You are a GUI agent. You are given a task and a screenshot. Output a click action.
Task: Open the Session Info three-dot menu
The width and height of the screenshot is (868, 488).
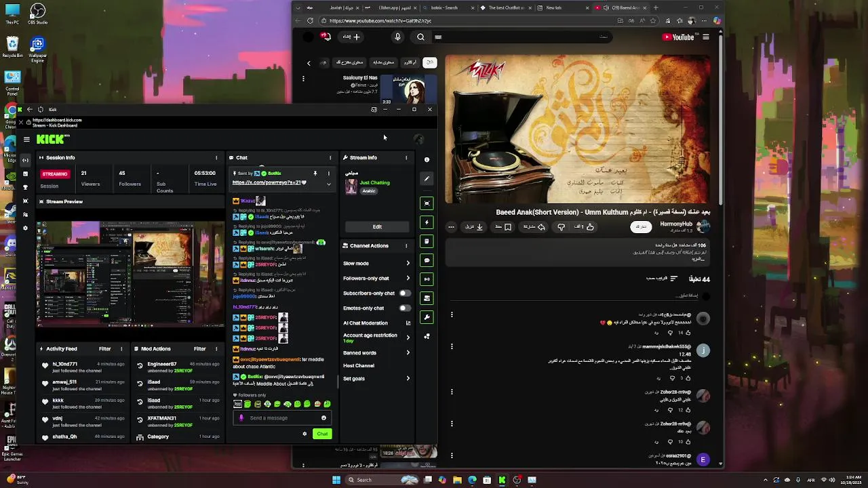click(216, 158)
